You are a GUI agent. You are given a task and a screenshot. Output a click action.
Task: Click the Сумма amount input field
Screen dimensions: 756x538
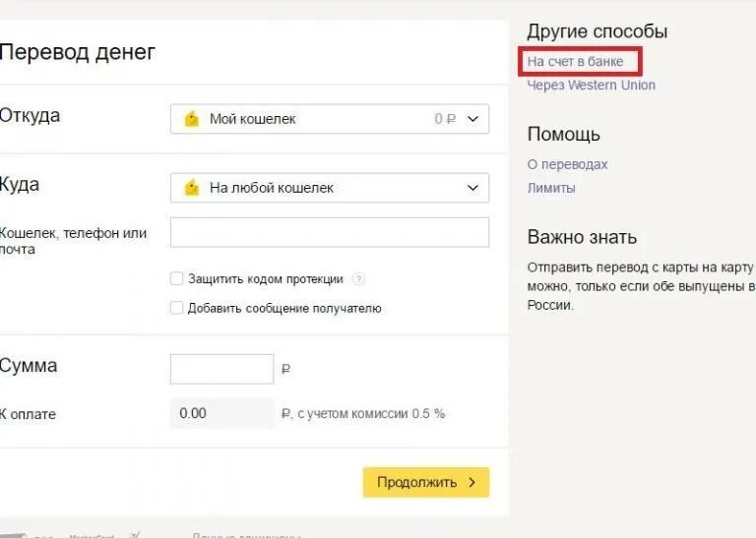(221, 369)
